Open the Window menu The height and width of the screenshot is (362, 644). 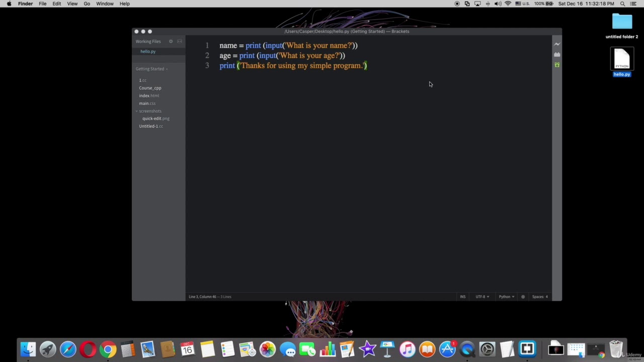[x=105, y=4]
